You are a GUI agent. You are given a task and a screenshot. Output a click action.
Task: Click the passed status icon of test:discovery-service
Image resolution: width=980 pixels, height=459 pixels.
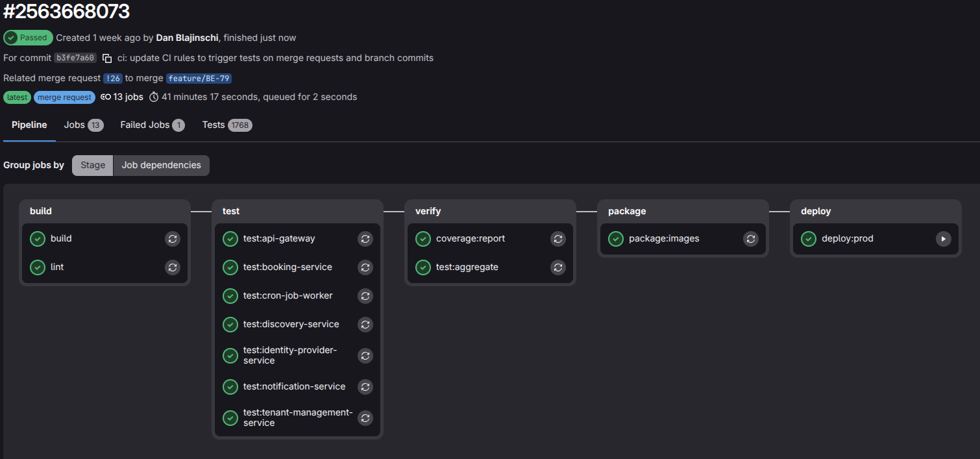tap(230, 324)
